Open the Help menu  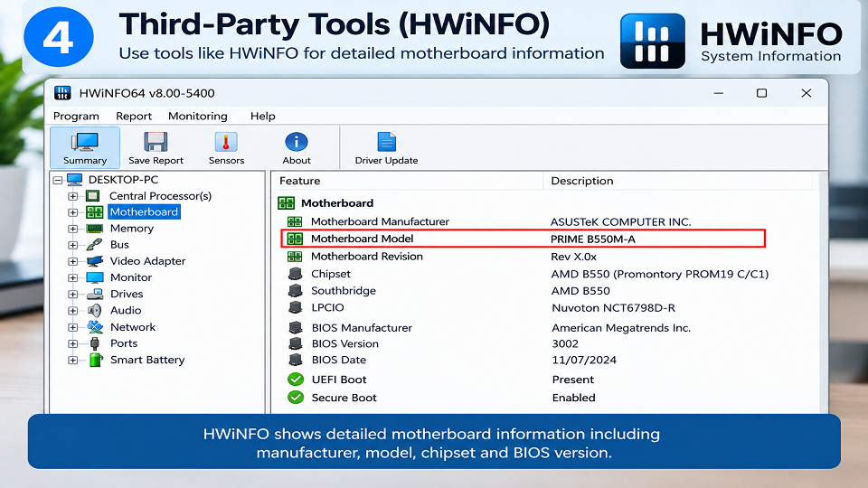tap(262, 117)
